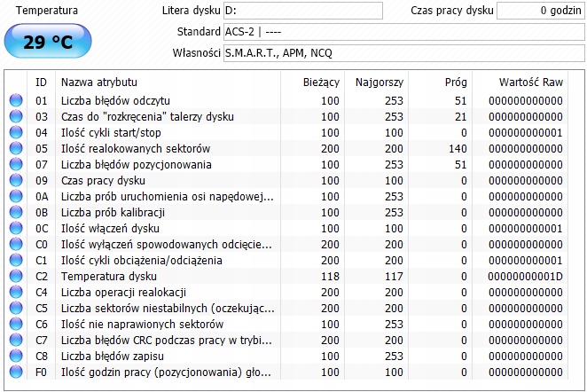Click status icon for attribute 01 read errors
587x392 pixels.
click(15, 101)
